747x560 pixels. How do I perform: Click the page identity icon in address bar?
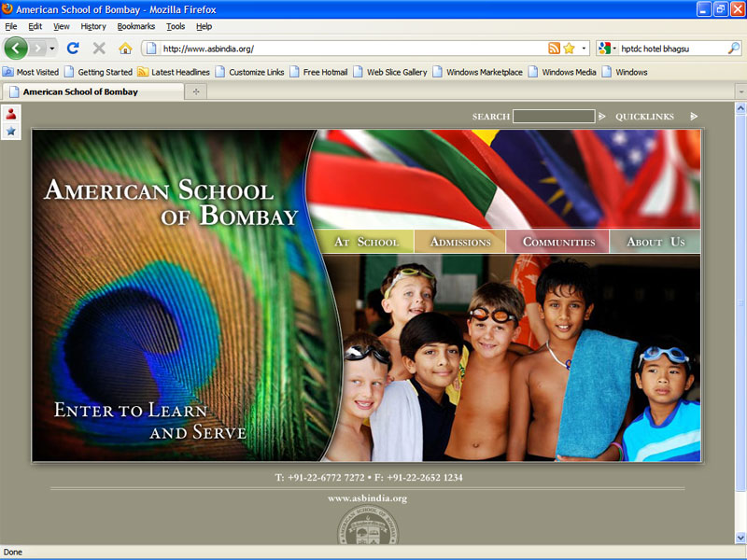pos(151,49)
